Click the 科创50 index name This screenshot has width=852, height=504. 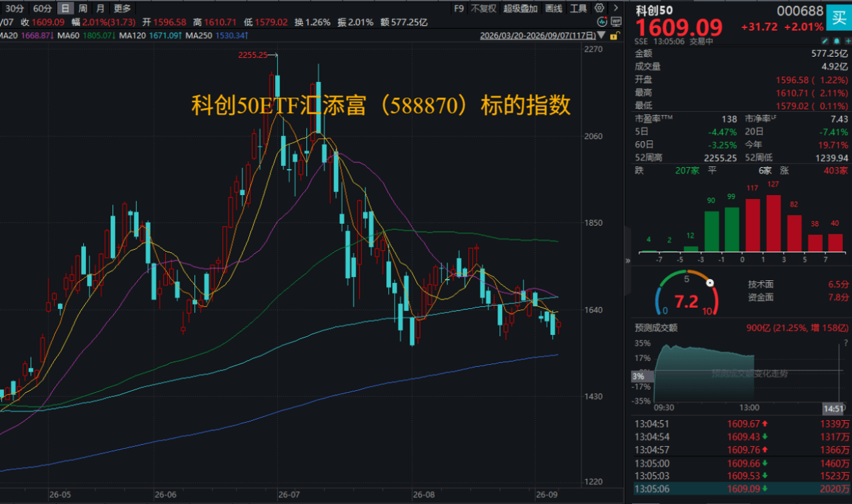(x=654, y=10)
